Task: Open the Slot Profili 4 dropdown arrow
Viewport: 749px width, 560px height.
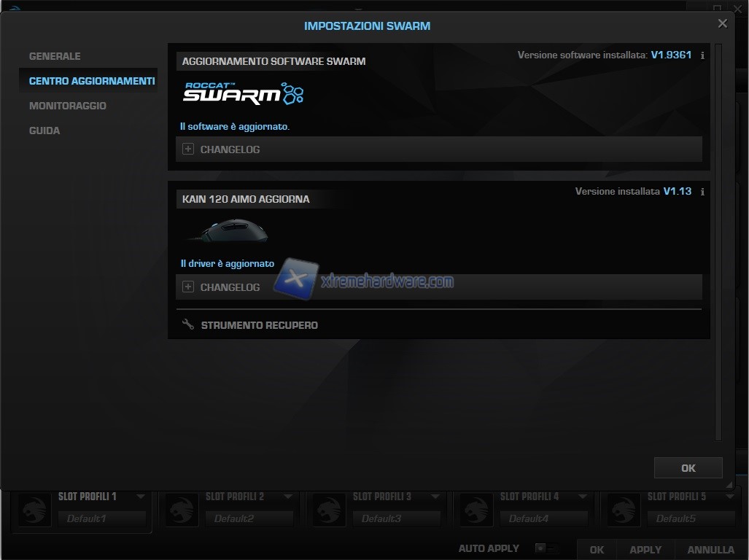Action: click(583, 497)
